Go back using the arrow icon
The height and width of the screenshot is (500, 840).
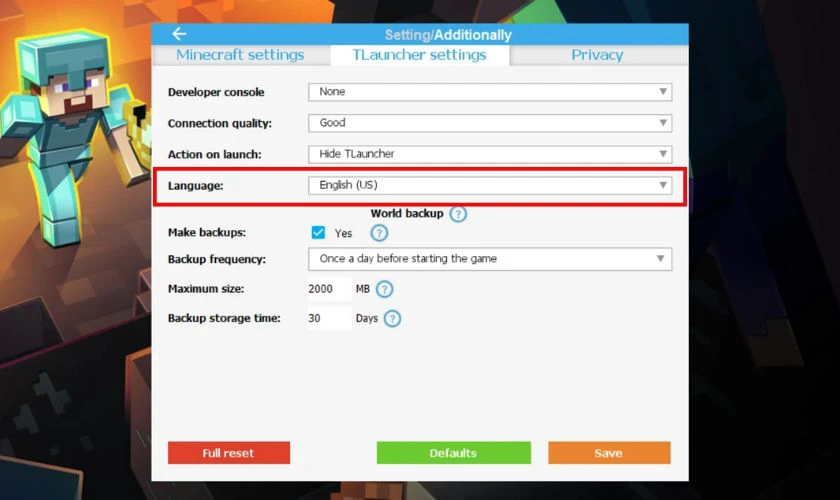tap(179, 34)
